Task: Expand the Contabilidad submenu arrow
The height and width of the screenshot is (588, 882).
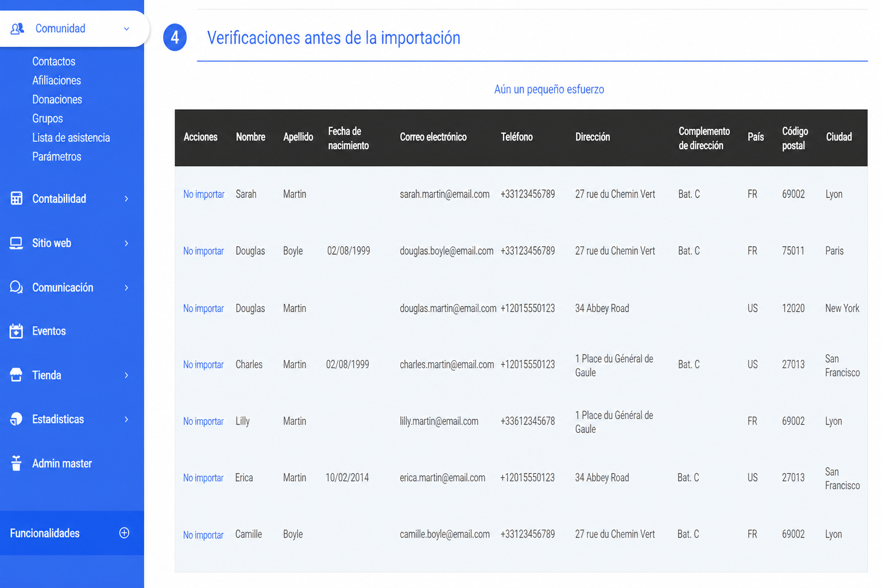Action: coord(126,199)
